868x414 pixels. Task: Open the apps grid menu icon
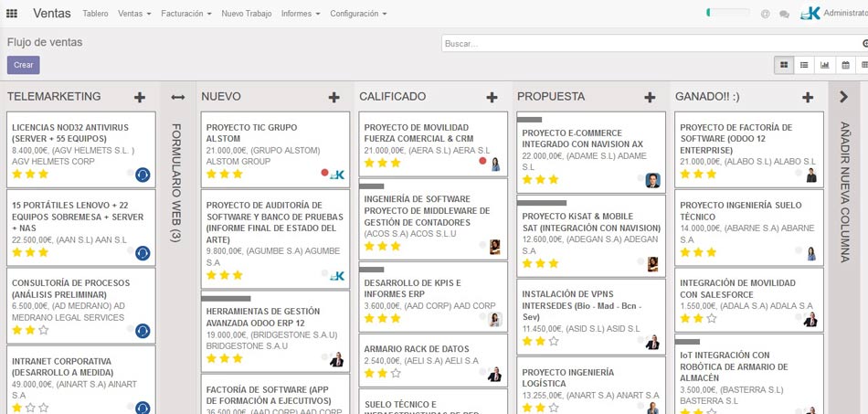pos(12,14)
